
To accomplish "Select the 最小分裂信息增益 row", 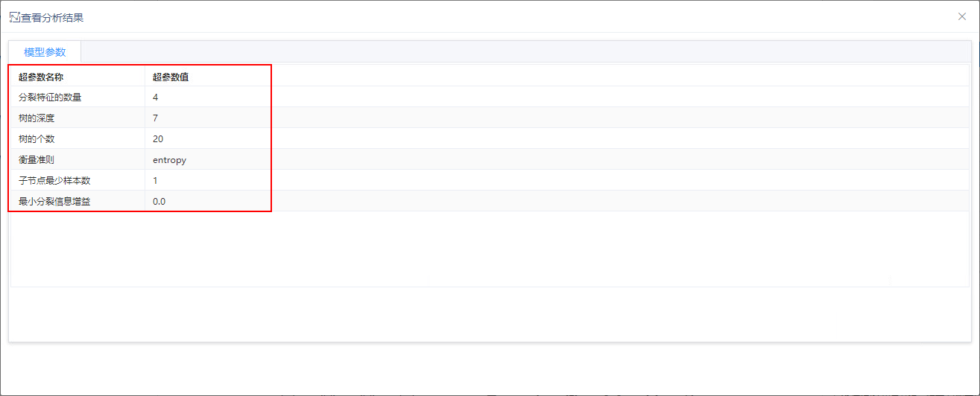I will click(490, 201).
